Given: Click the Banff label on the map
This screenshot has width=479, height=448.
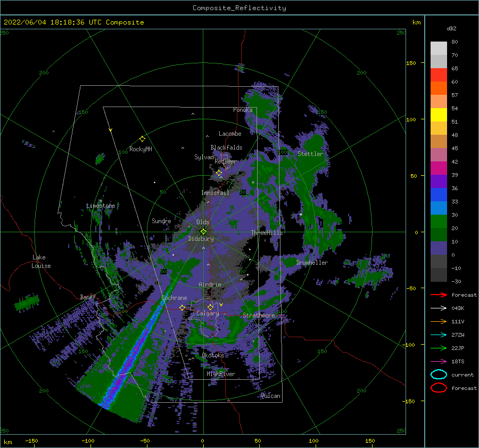Looking at the screenshot, I should tap(88, 297).
